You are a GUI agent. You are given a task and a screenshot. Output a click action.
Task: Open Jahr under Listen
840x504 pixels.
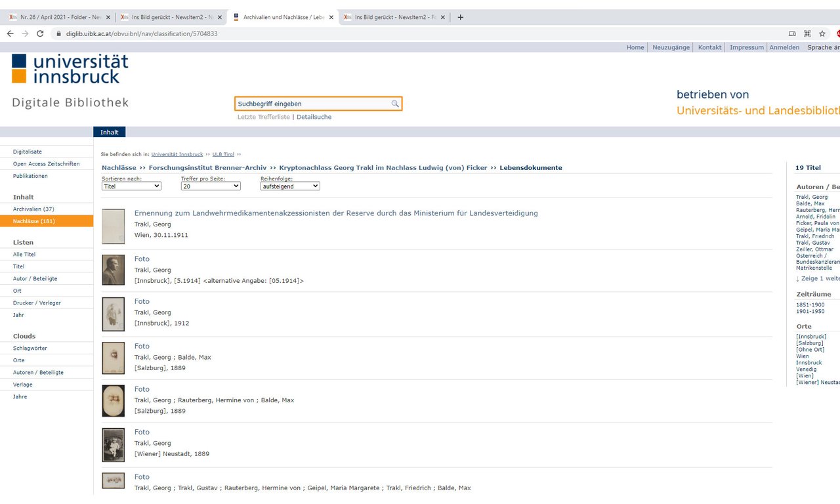tap(18, 315)
